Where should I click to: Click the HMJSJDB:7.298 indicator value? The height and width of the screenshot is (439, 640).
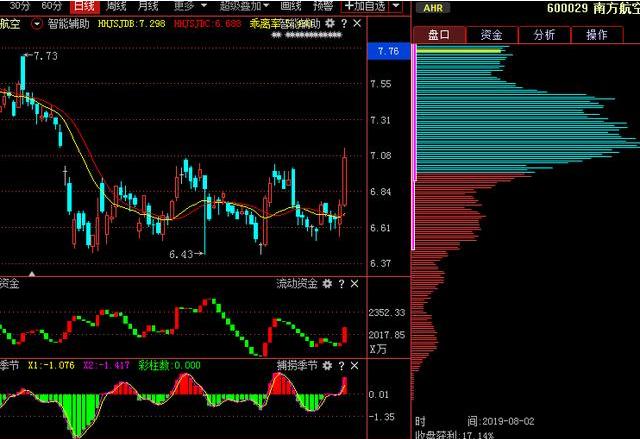coord(131,24)
